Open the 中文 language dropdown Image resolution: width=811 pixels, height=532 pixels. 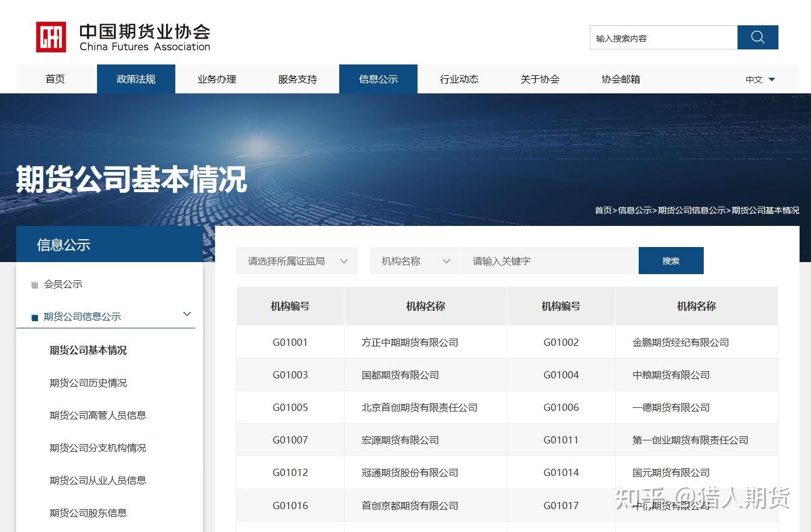point(760,79)
